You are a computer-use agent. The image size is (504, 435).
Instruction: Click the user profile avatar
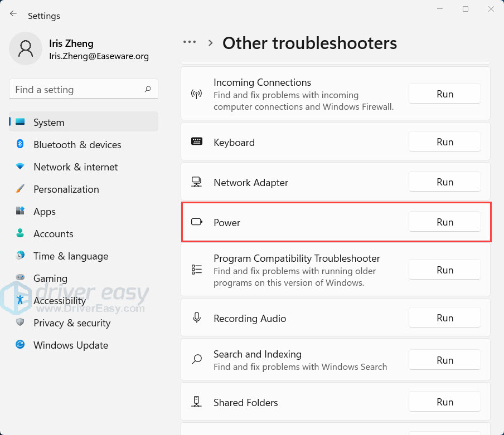point(26,48)
